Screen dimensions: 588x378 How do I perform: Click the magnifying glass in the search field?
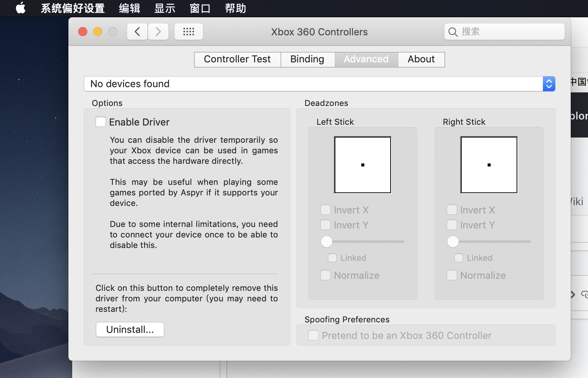453,32
